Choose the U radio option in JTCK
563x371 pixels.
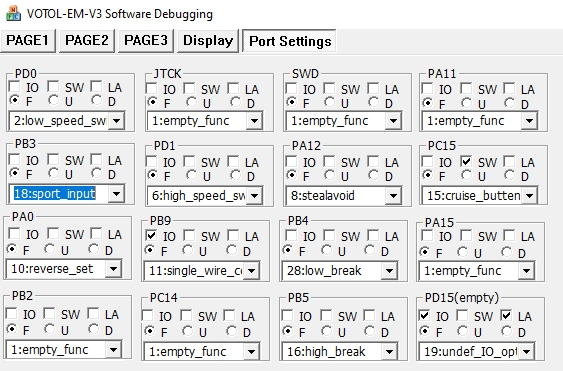[x=191, y=102]
